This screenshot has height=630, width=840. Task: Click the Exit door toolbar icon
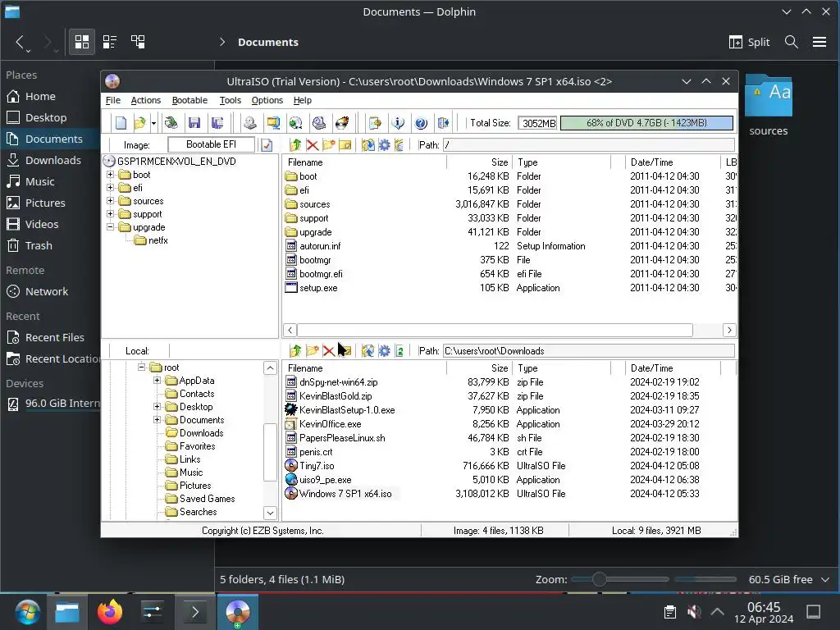444,123
